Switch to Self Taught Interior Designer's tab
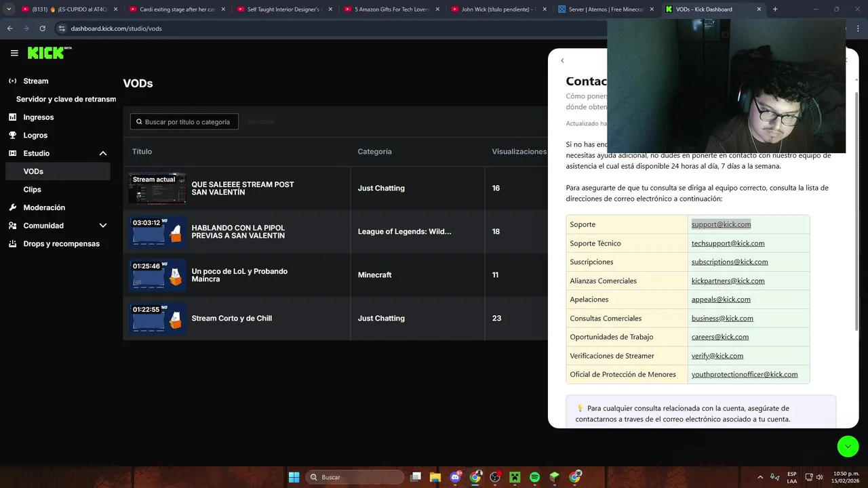868x488 pixels. pyautogui.click(x=285, y=9)
